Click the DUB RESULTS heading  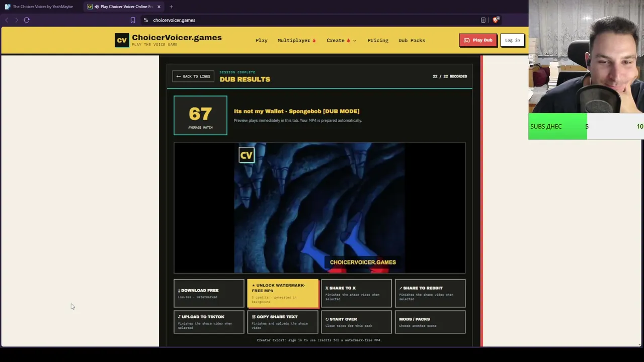point(245,79)
